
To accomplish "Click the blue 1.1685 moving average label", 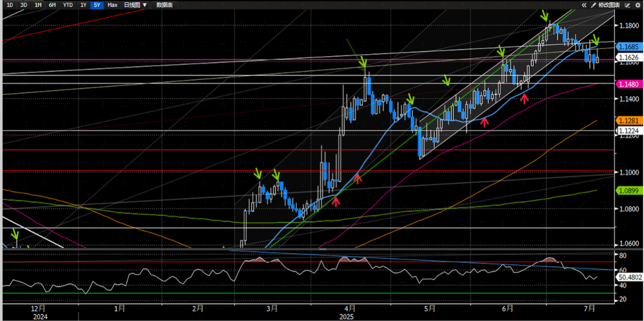I will pos(629,48).
